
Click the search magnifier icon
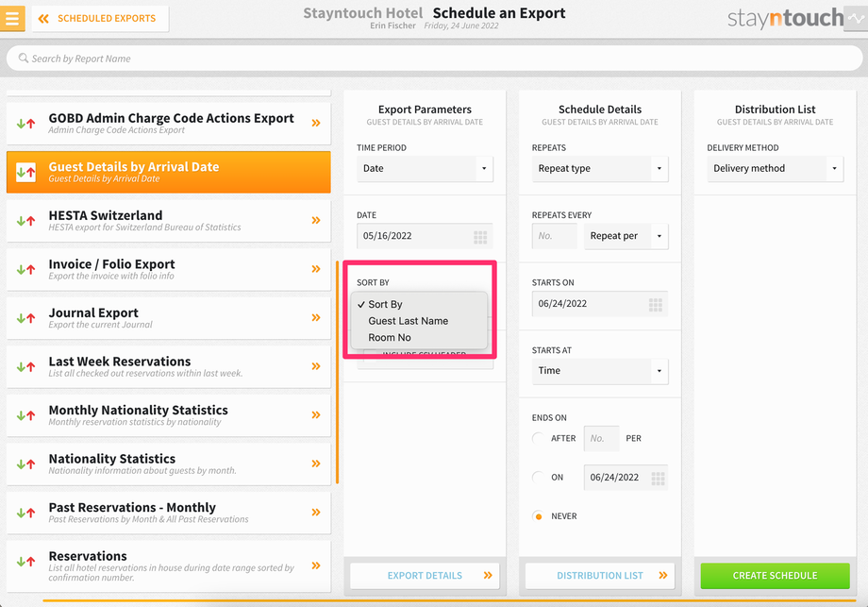tap(24, 59)
